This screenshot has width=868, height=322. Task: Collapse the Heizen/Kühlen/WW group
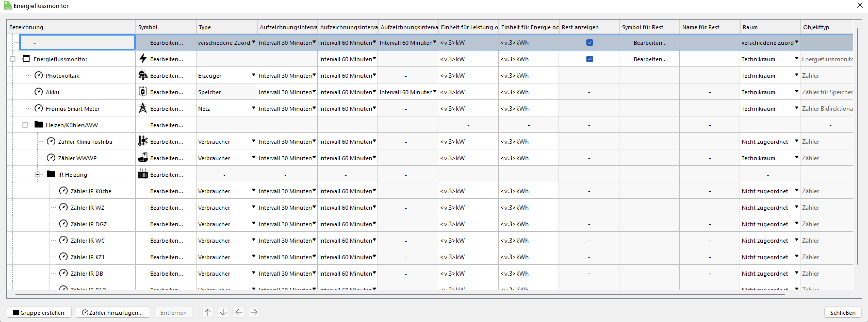[25, 125]
